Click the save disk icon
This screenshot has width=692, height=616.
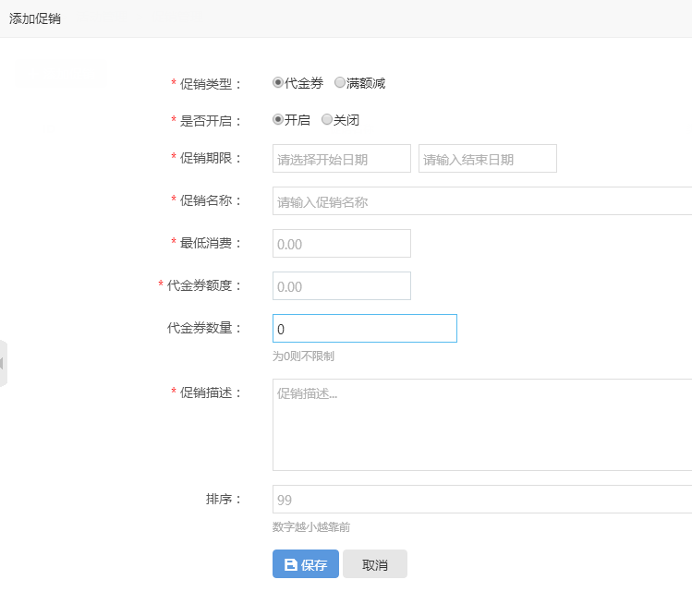(x=290, y=564)
